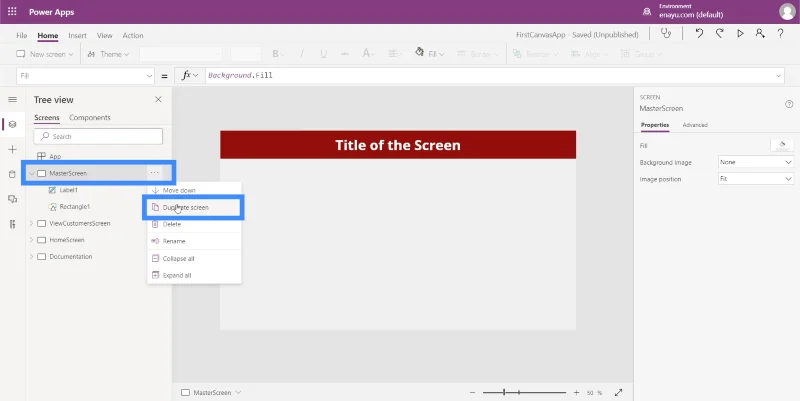
Task: Open the font color A dropdown
Action: click(x=368, y=54)
